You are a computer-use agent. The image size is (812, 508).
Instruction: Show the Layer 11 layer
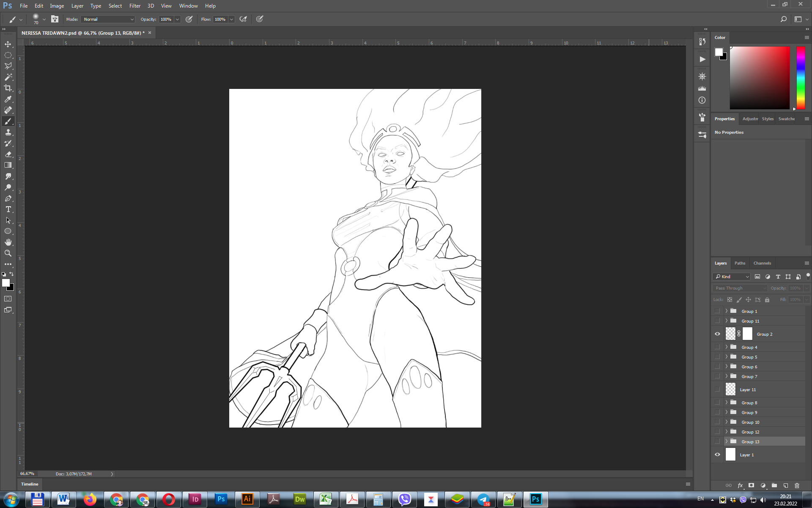(717, 389)
